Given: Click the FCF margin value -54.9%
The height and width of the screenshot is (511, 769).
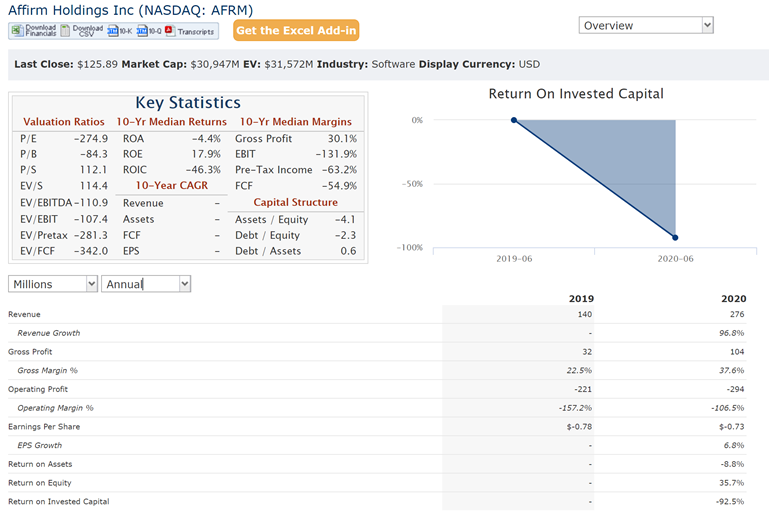Looking at the screenshot, I should 339,186.
